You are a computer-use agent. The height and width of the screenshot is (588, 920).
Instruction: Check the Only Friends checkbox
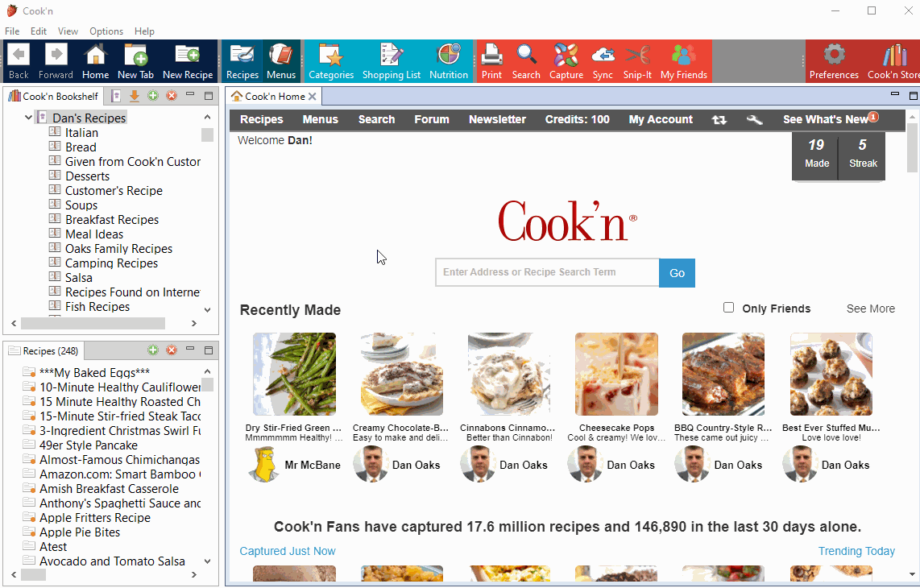(729, 308)
